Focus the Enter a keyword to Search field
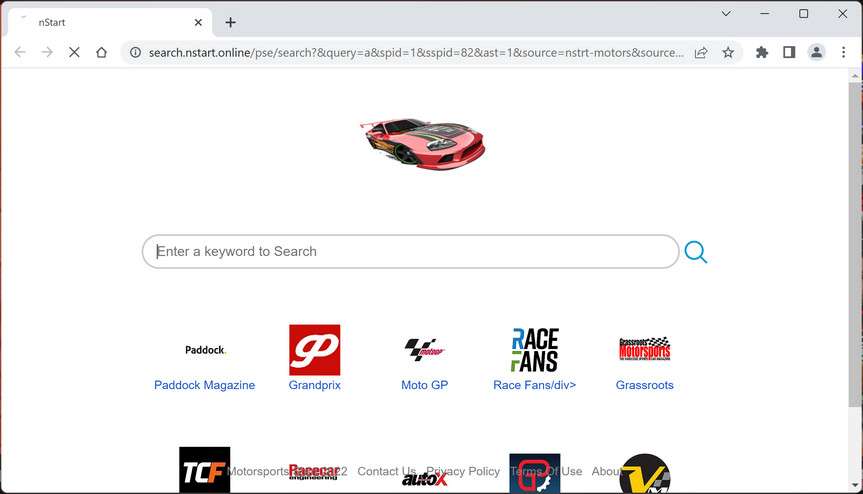 pyautogui.click(x=411, y=251)
